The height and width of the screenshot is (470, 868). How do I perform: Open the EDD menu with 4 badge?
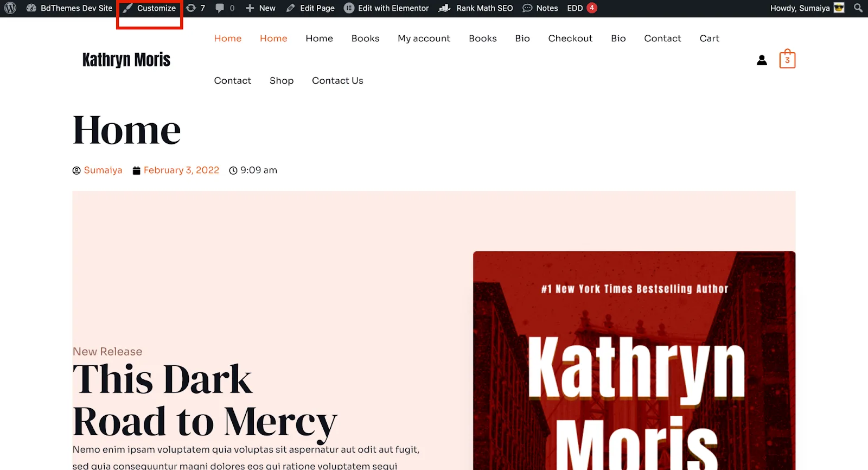click(582, 8)
